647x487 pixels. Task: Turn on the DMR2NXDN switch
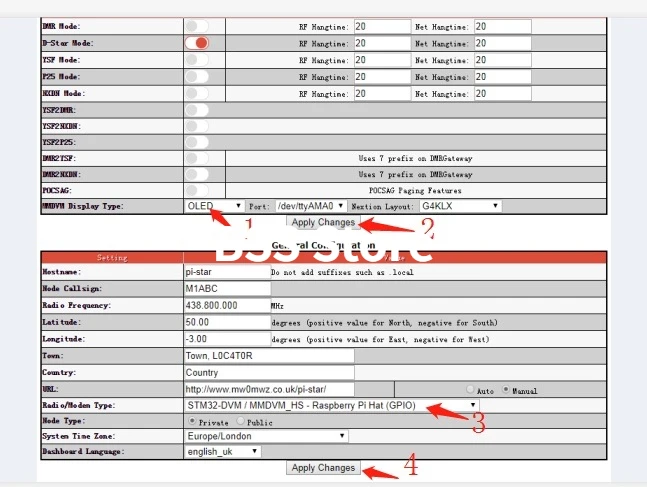(x=197, y=174)
